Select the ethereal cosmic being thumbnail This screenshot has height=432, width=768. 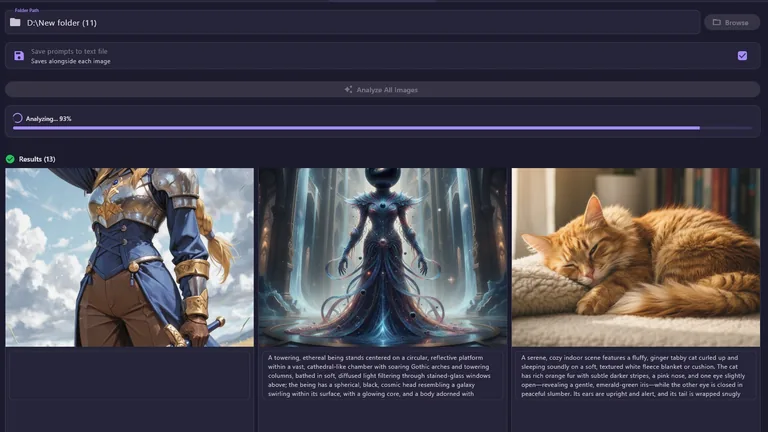tap(383, 258)
